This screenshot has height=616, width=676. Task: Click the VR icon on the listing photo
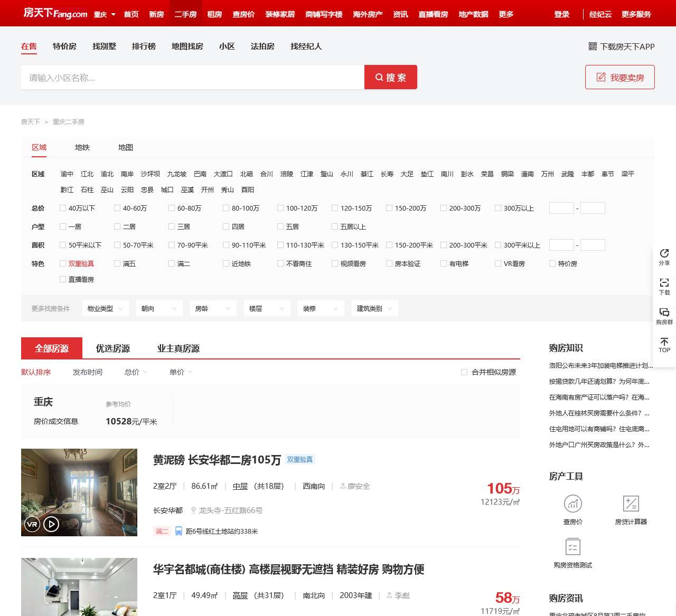[31, 524]
